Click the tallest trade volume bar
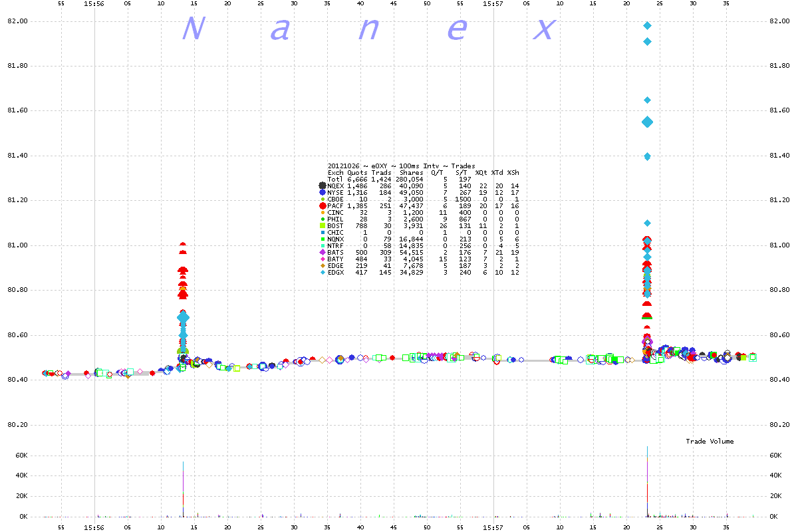This screenshot has height=532, width=798. tap(647, 481)
